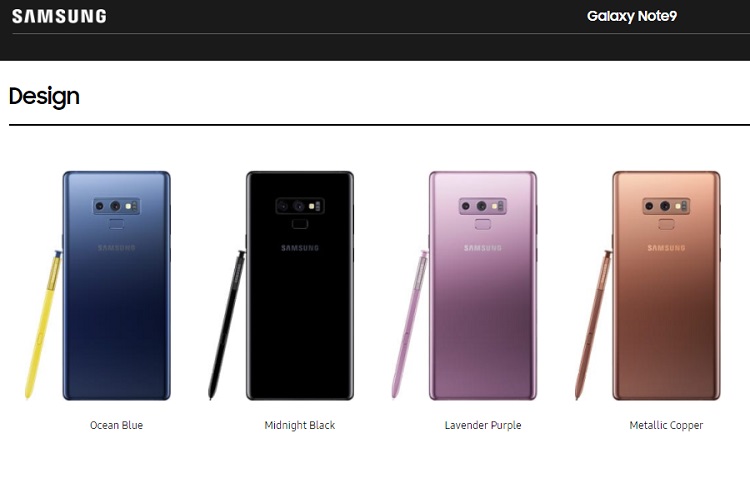
Task: Click the lavender S Pen stylus
Action: point(410,325)
